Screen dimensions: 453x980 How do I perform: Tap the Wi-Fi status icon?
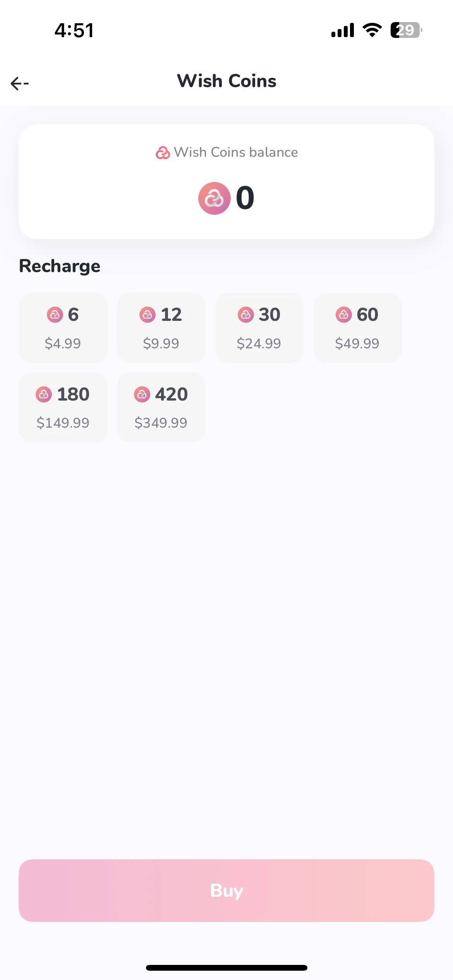(372, 30)
